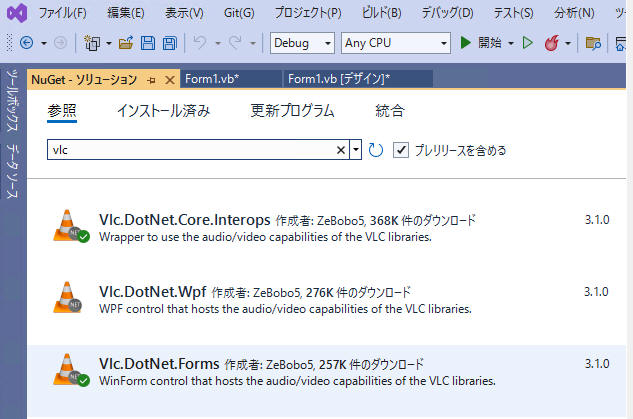
Task: Open the ビルド(B) menu
Action: pos(380,13)
